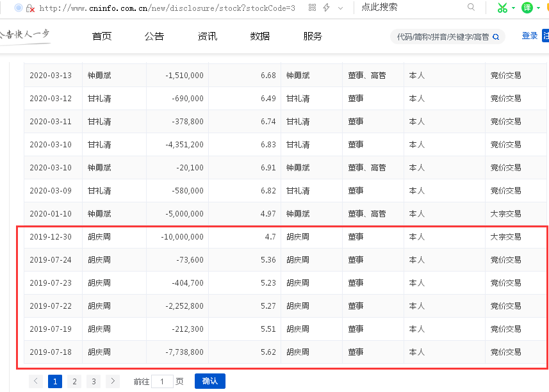
Task: Go to next page using right arrow
Action: pyautogui.click(x=113, y=382)
